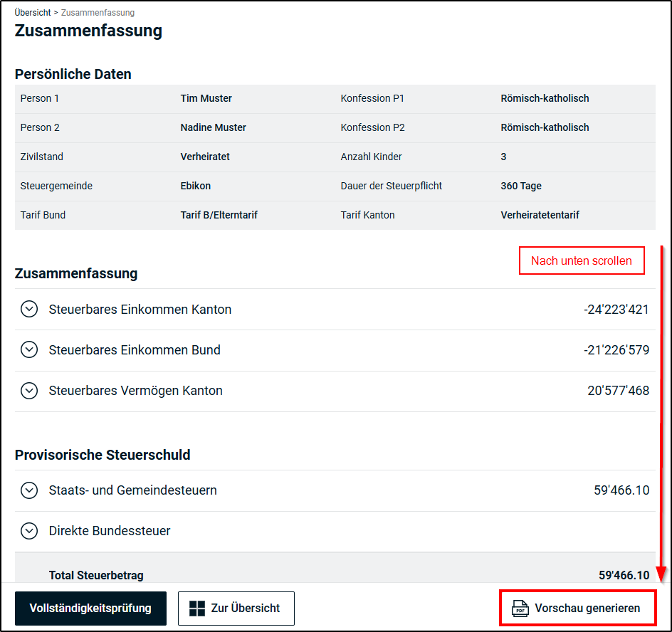Viewport: 672px width, 632px height.
Task: Expand the Steuerbares Einkommen Kanton chevron
Action: click(29, 309)
